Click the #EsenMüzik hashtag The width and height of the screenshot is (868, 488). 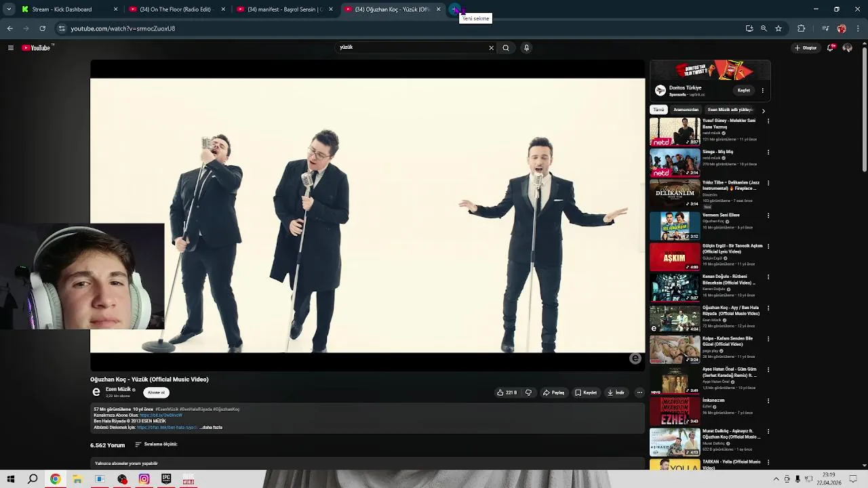pos(168,409)
